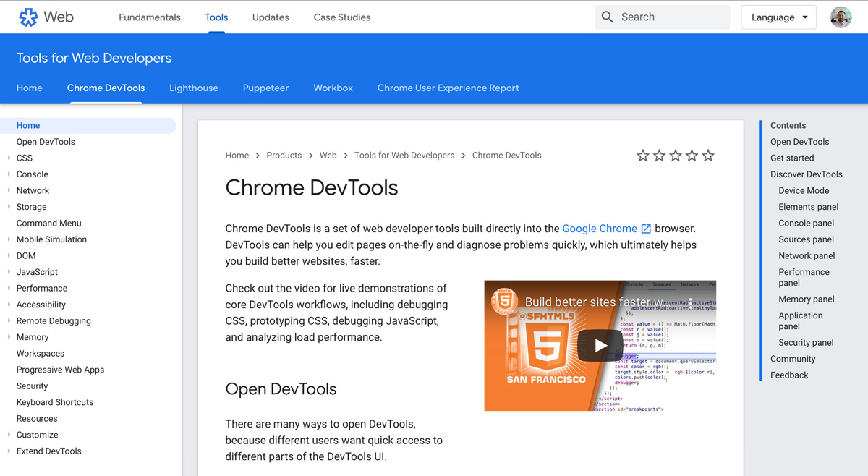Open the Language dropdown
Screen dimensions: 868x476
pos(778,17)
